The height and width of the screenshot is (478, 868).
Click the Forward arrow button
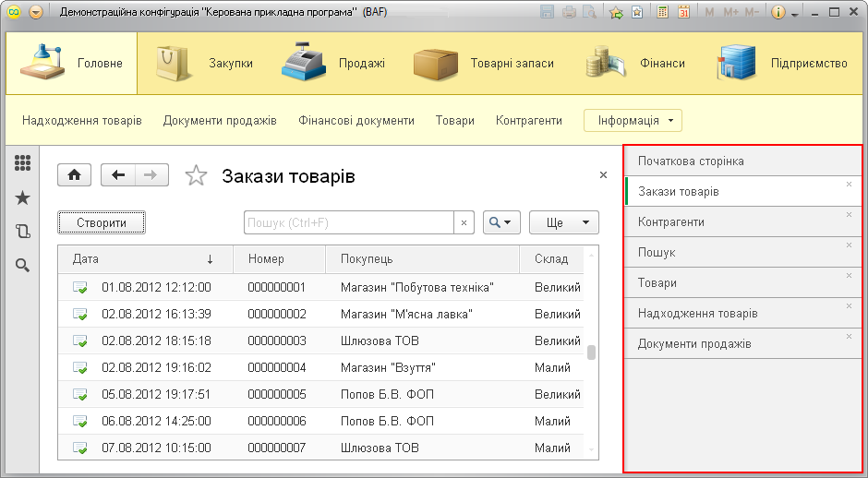coord(151,175)
